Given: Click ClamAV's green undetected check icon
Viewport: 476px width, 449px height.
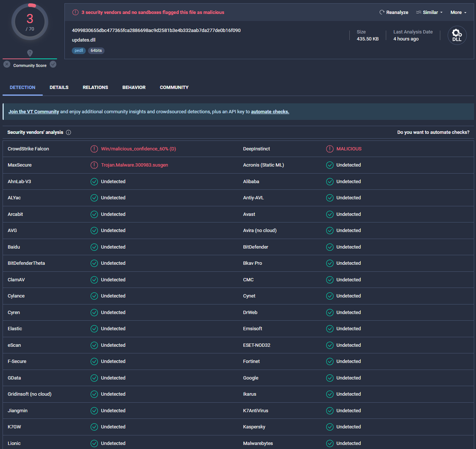Looking at the screenshot, I should tap(94, 280).
